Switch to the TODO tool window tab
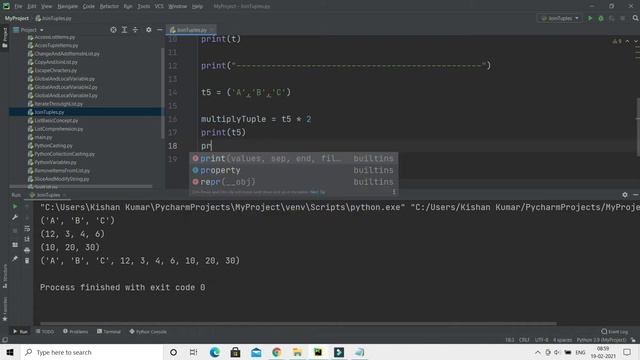The height and width of the screenshot is (360, 640). pyautogui.click(x=45, y=332)
